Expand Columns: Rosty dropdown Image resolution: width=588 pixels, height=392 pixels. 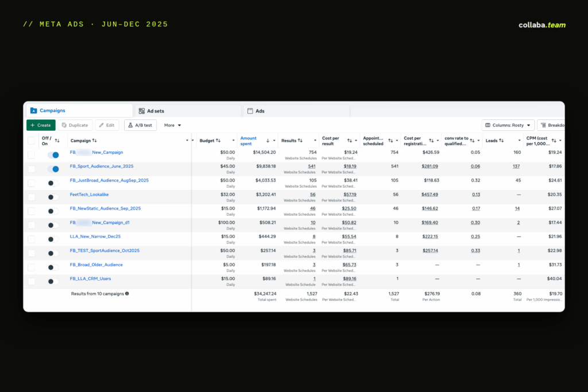[x=508, y=125]
